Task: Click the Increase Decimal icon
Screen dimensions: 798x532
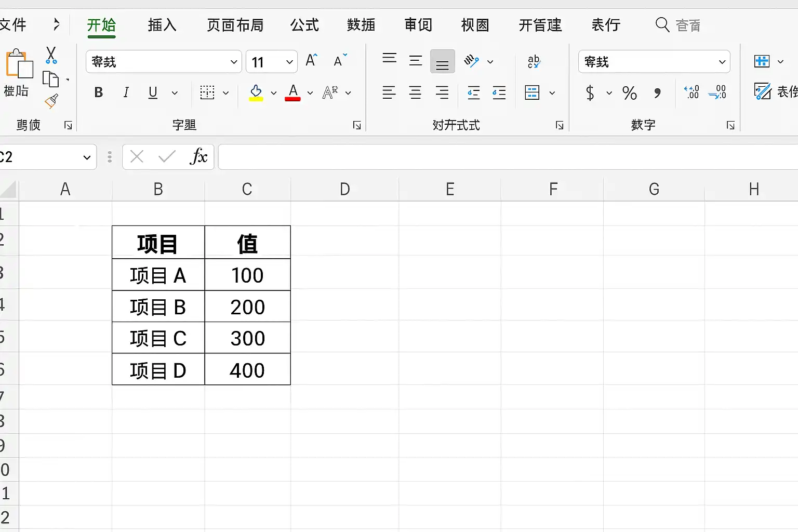Action: [x=691, y=92]
